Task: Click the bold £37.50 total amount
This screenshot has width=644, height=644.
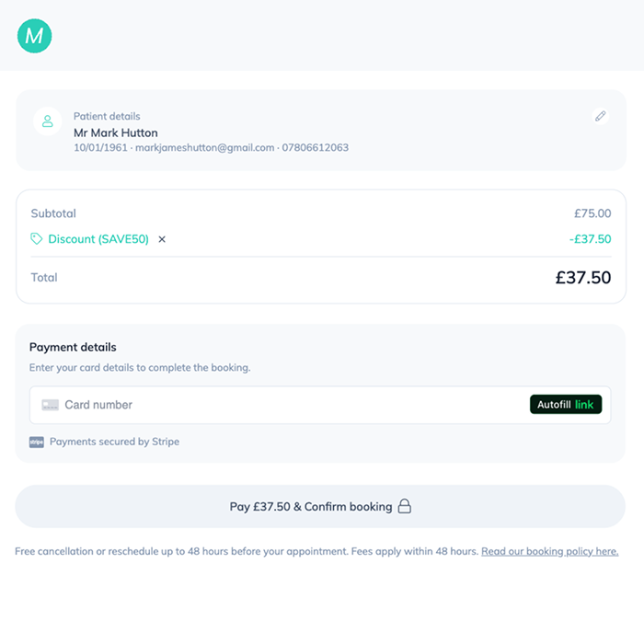Action: 583,277
